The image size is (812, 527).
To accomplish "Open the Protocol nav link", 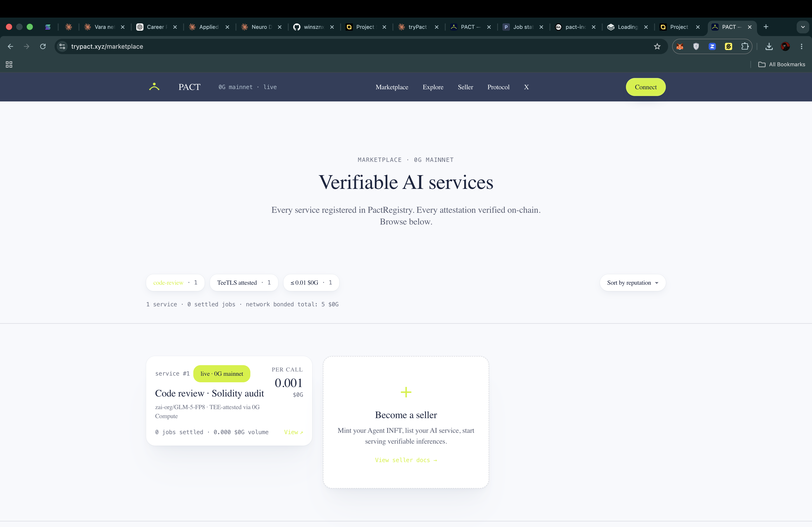I will pos(498,87).
